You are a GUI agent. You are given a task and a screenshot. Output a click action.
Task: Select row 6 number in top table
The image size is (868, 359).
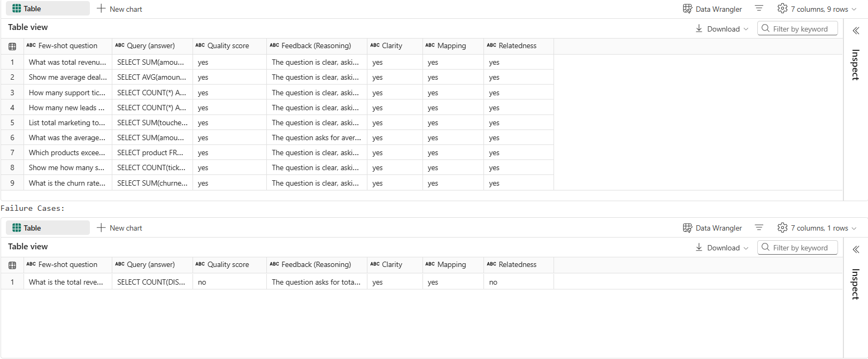pyautogui.click(x=12, y=138)
